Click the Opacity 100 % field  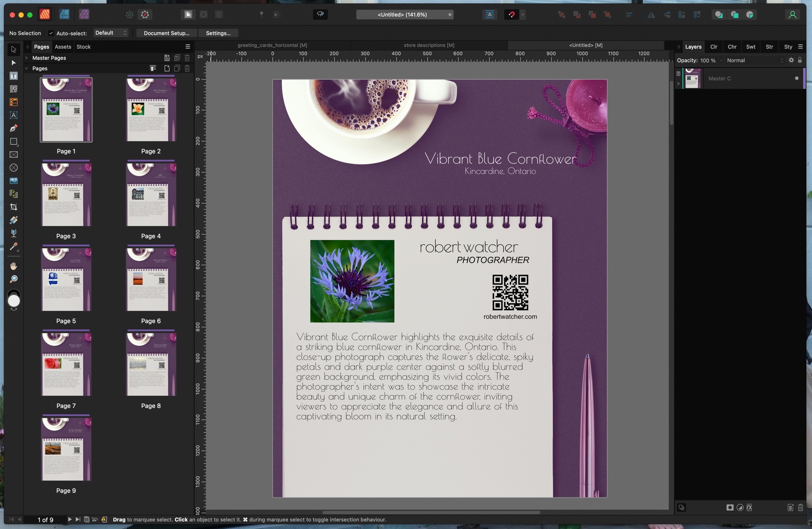708,60
